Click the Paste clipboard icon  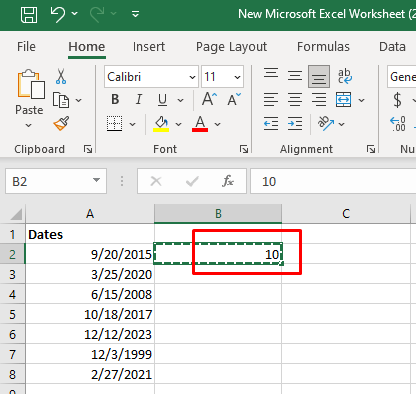click(x=31, y=85)
